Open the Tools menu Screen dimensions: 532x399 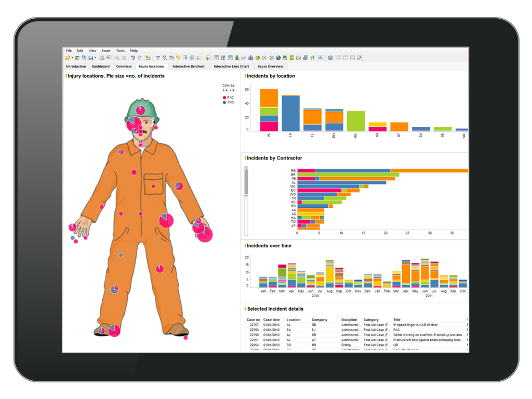click(x=120, y=50)
